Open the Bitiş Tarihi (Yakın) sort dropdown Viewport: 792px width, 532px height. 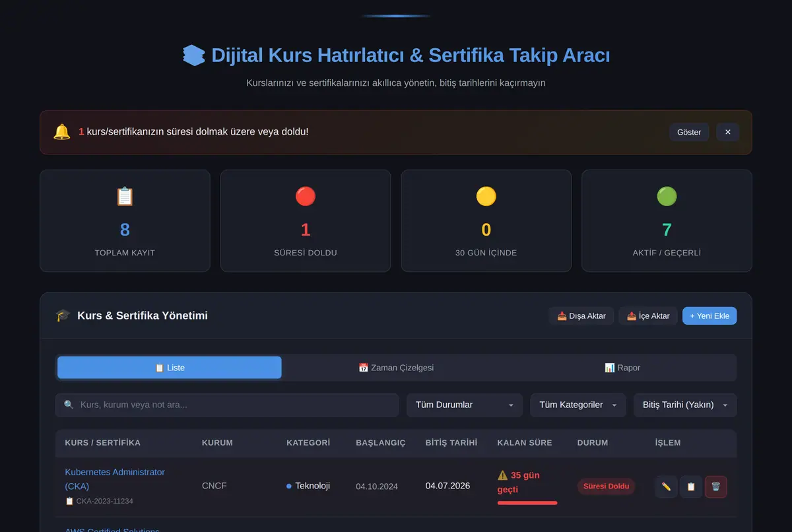click(685, 405)
